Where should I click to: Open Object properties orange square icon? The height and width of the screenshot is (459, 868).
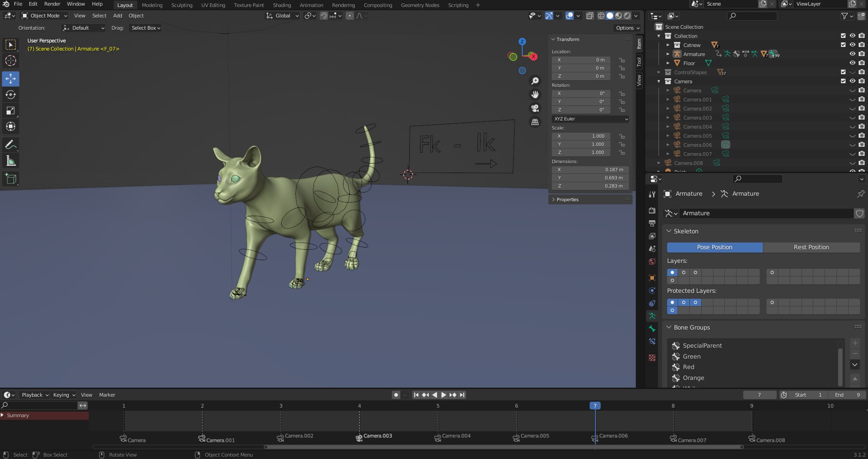pos(652,278)
